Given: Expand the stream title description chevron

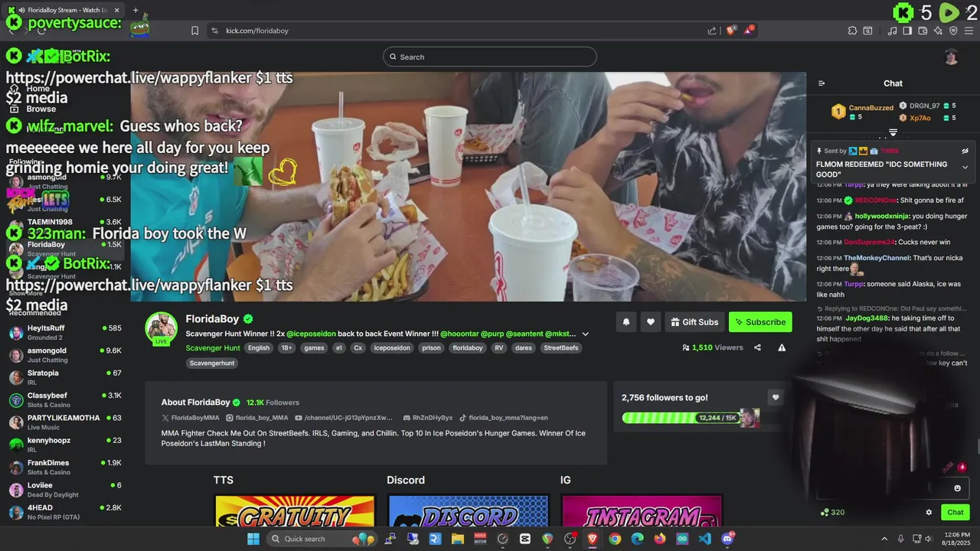Looking at the screenshot, I should pos(586,334).
